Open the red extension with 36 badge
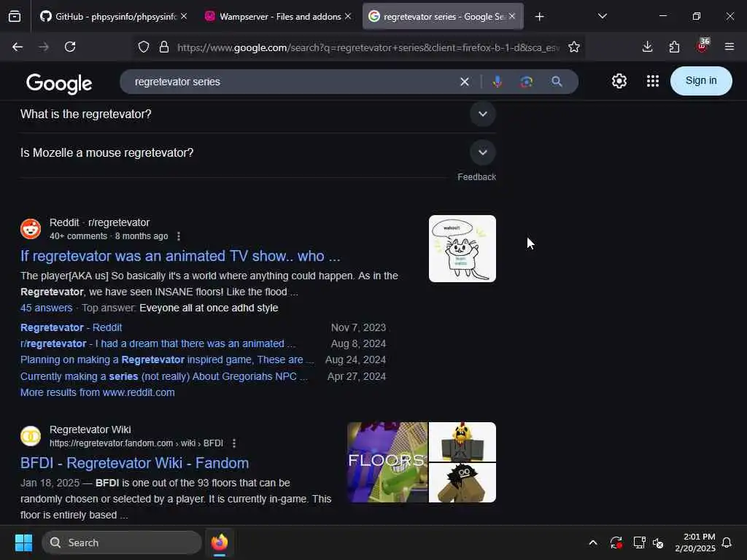This screenshot has width=747, height=560. click(702, 46)
